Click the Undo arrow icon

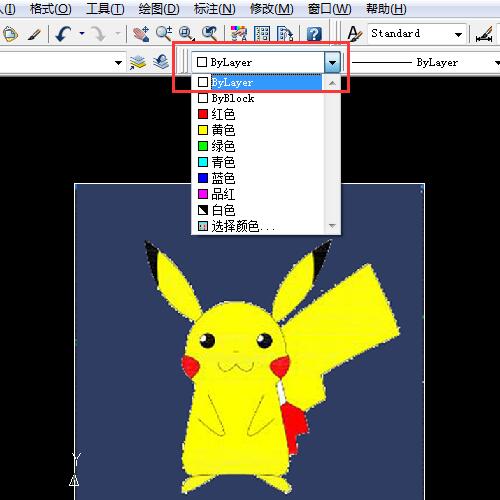click(x=63, y=34)
